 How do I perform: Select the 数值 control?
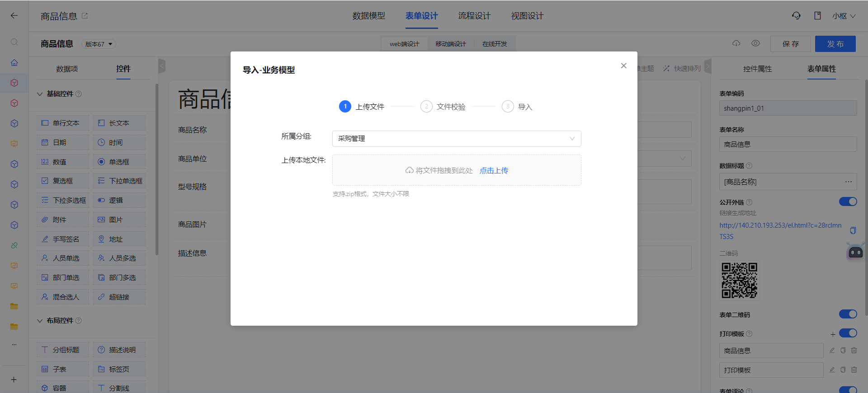coord(63,162)
